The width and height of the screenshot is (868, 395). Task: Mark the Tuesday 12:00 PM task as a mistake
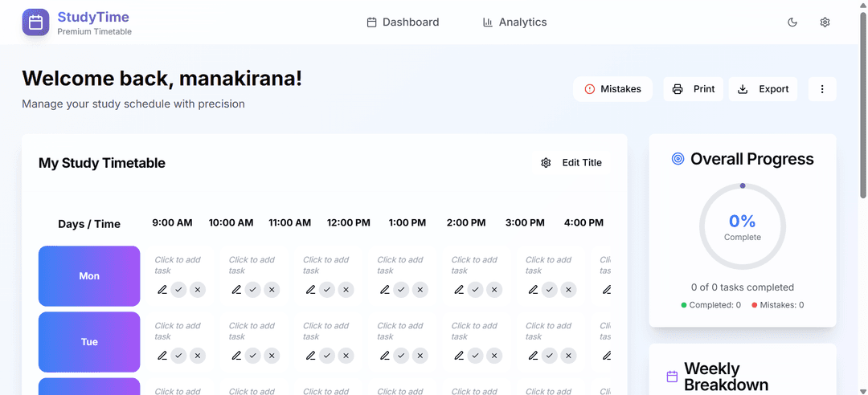tap(420, 355)
